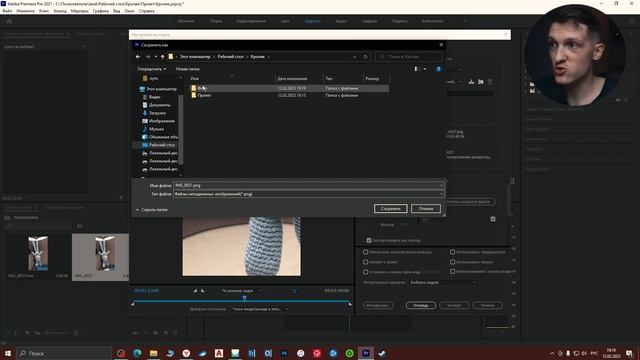Screen dimensions: 640x360
Task: Open the Маркеры menu
Action: point(79,11)
